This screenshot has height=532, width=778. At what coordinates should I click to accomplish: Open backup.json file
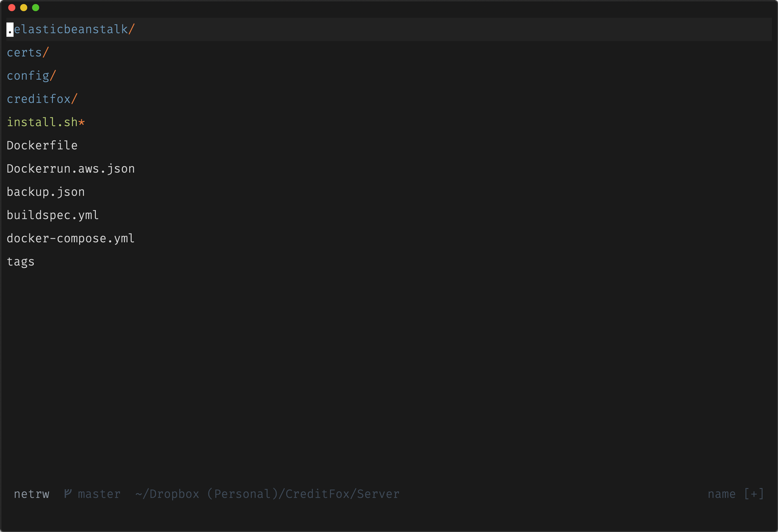point(46,192)
